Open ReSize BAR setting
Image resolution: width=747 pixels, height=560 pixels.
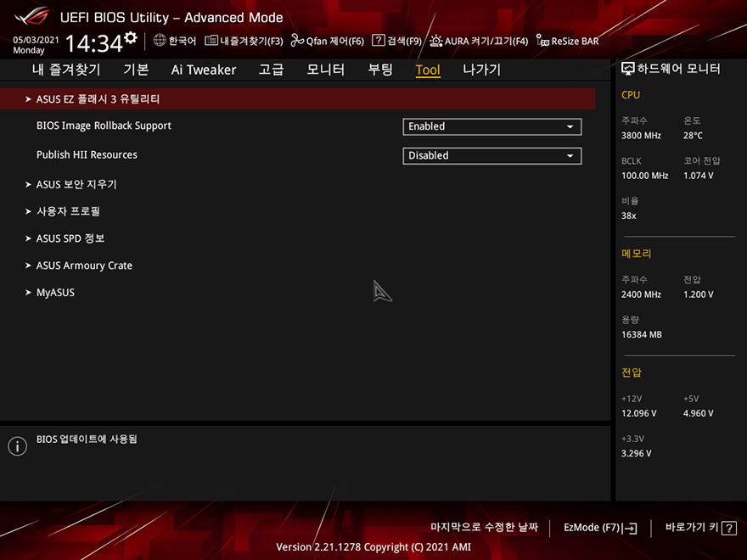[x=567, y=41]
